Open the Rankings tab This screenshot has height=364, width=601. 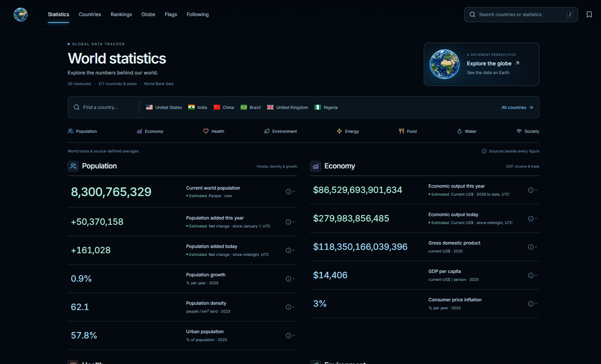click(x=121, y=15)
